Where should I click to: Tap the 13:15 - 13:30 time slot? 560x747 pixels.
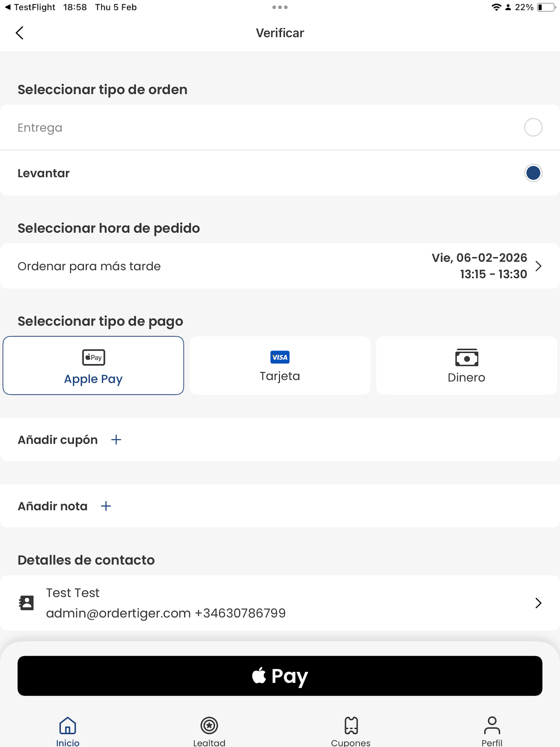tap(494, 274)
